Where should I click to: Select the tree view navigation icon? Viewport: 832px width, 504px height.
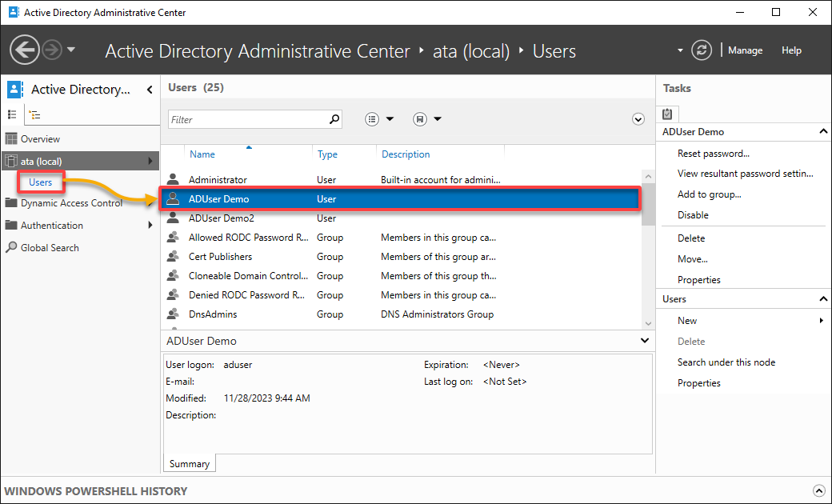tap(34, 114)
